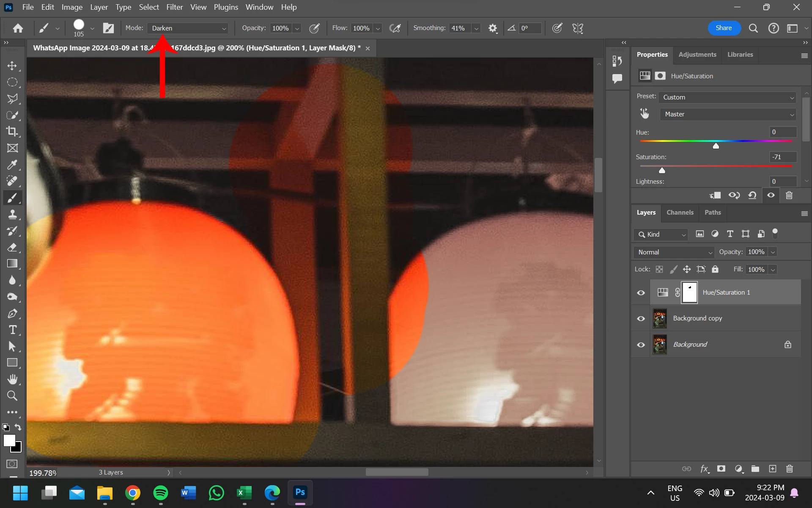Select the Zoom tool

[x=12, y=396]
